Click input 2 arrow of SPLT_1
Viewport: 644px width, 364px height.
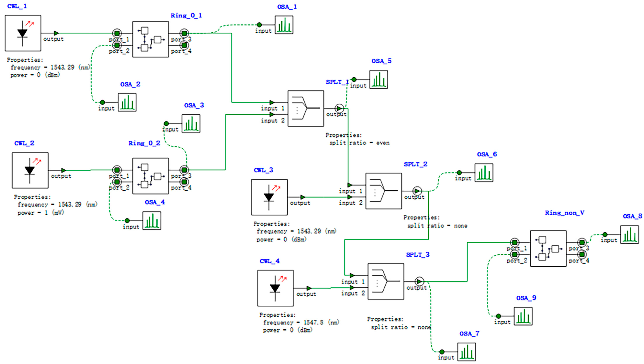point(272,115)
